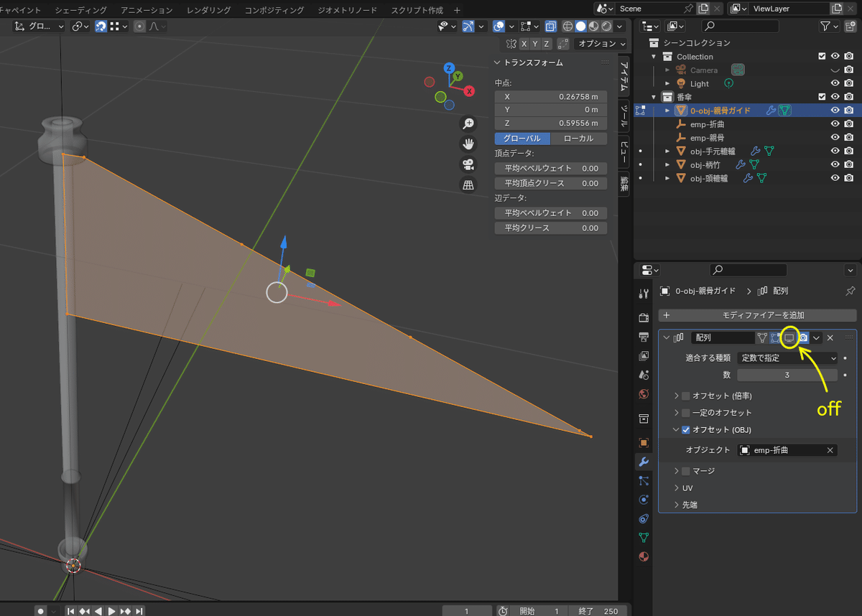Image resolution: width=862 pixels, height=616 pixels.
Task: Open the Output properties tab icon
Action: click(644, 337)
